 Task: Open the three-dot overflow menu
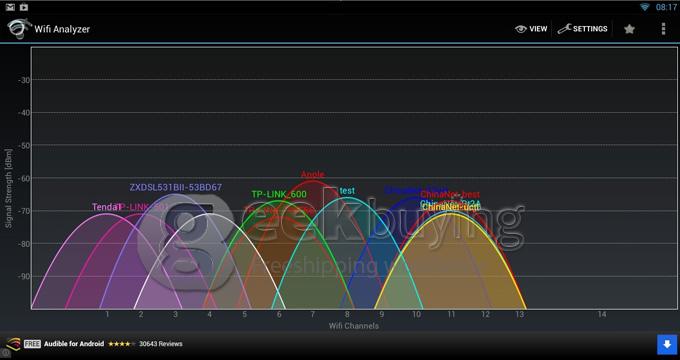click(x=663, y=29)
